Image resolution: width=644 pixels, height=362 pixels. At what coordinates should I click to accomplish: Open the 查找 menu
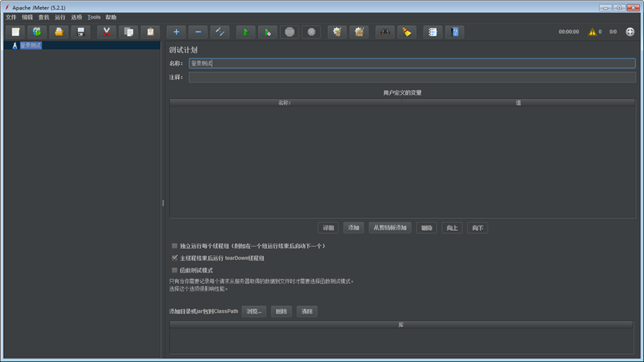pos(44,17)
